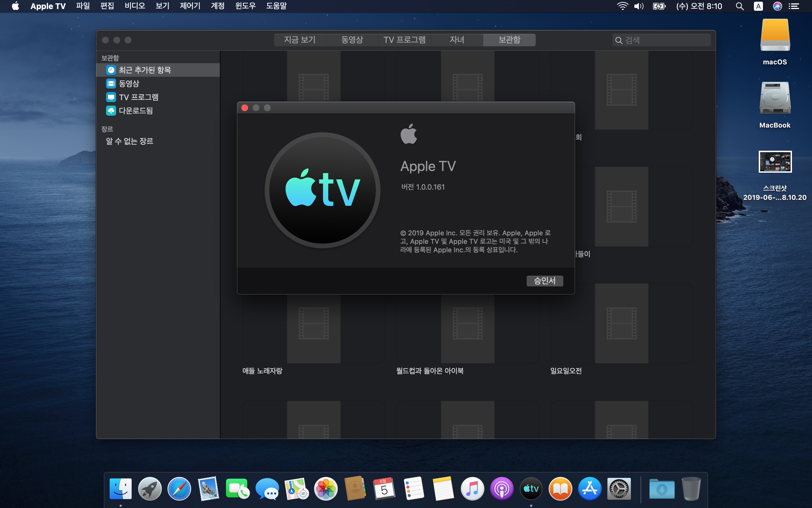Launch Safari from the Dock
The image size is (812, 508).
[x=179, y=489]
